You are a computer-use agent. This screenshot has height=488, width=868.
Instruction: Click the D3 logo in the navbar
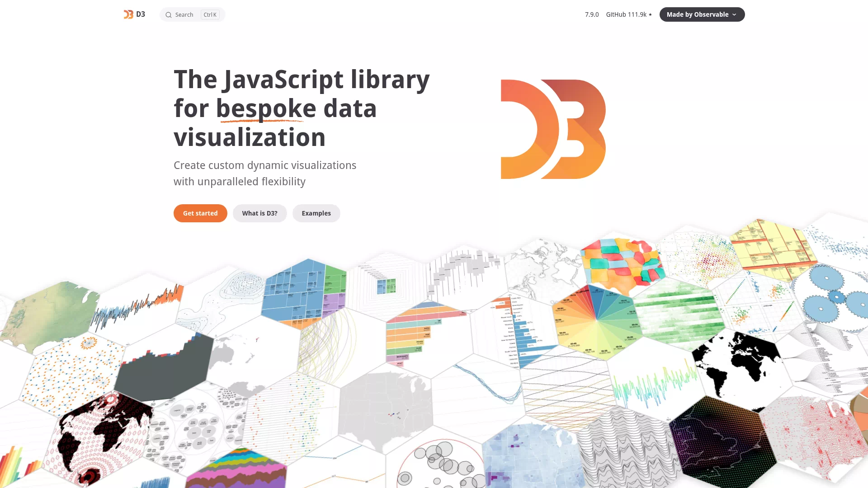click(134, 14)
